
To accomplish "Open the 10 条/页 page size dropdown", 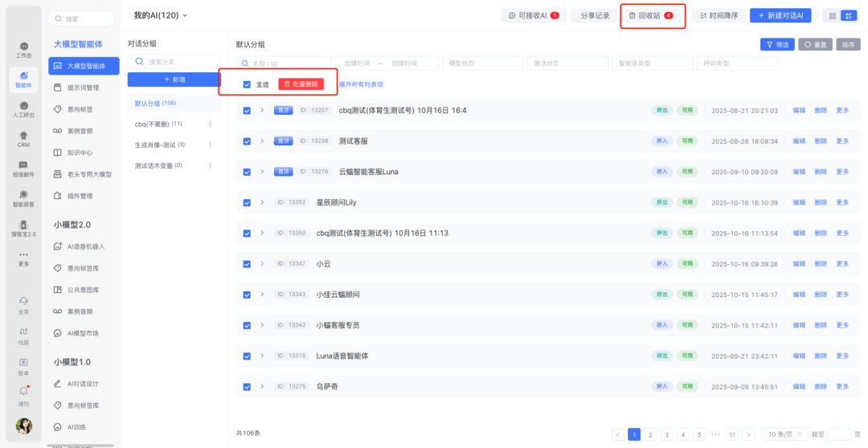I will tap(784, 434).
